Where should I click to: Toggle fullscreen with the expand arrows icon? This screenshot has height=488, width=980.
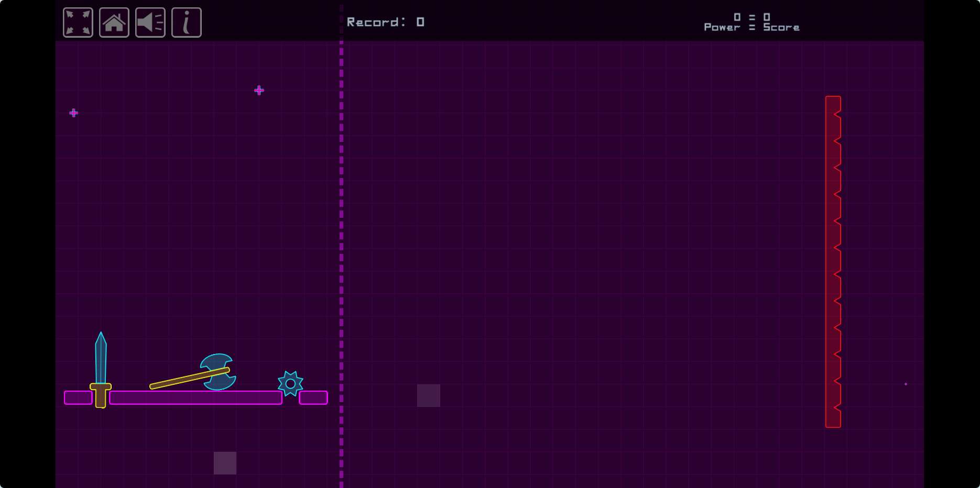point(78,23)
